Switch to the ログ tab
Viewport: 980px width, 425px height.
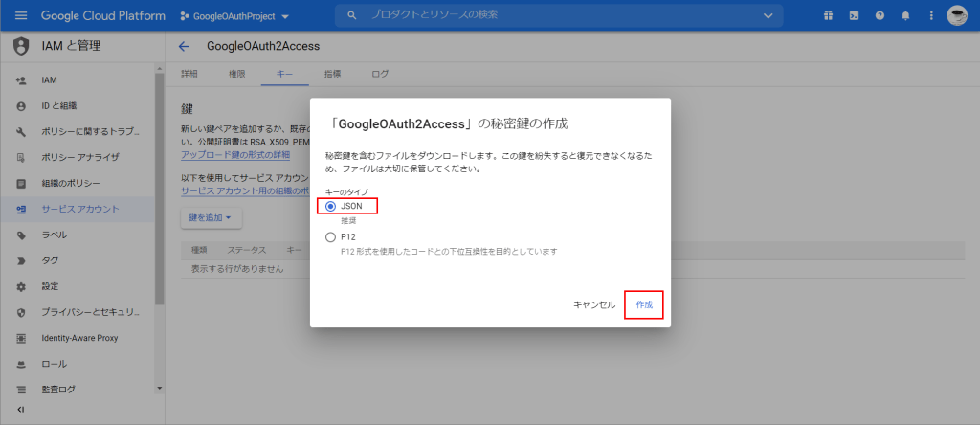pos(380,74)
